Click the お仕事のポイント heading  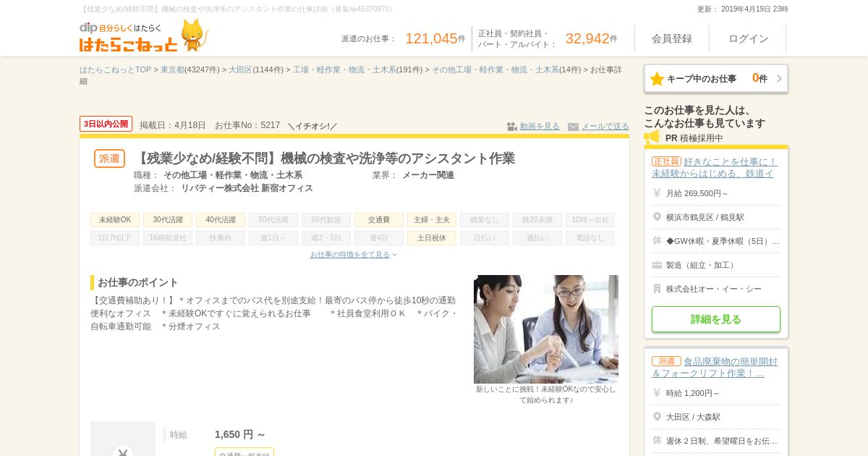(x=138, y=282)
